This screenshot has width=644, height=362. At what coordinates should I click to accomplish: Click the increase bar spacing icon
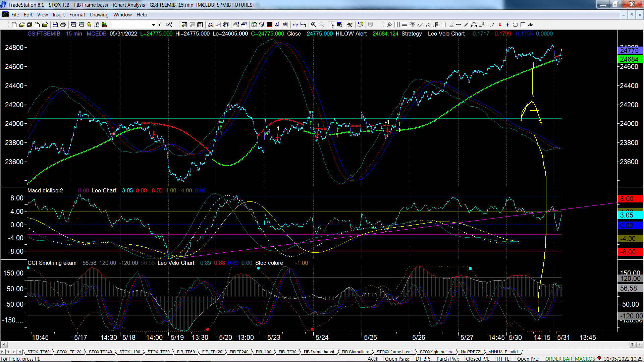(x=303, y=25)
